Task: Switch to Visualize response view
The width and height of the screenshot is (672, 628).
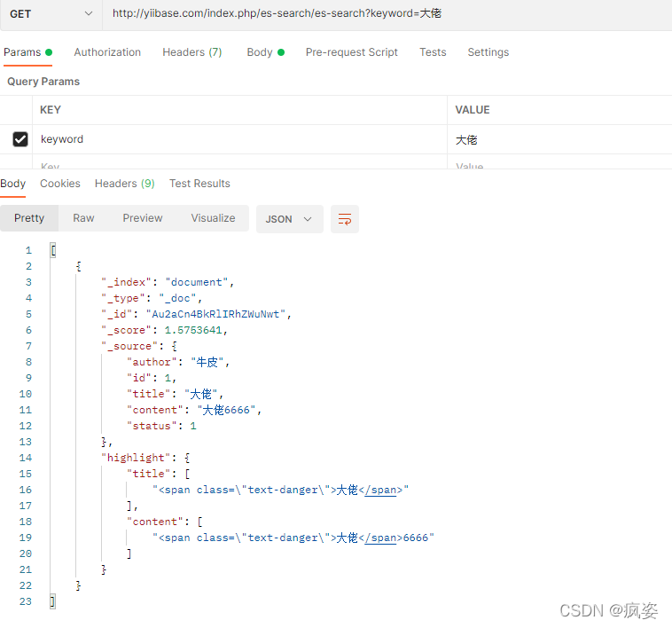Action: 213,218
